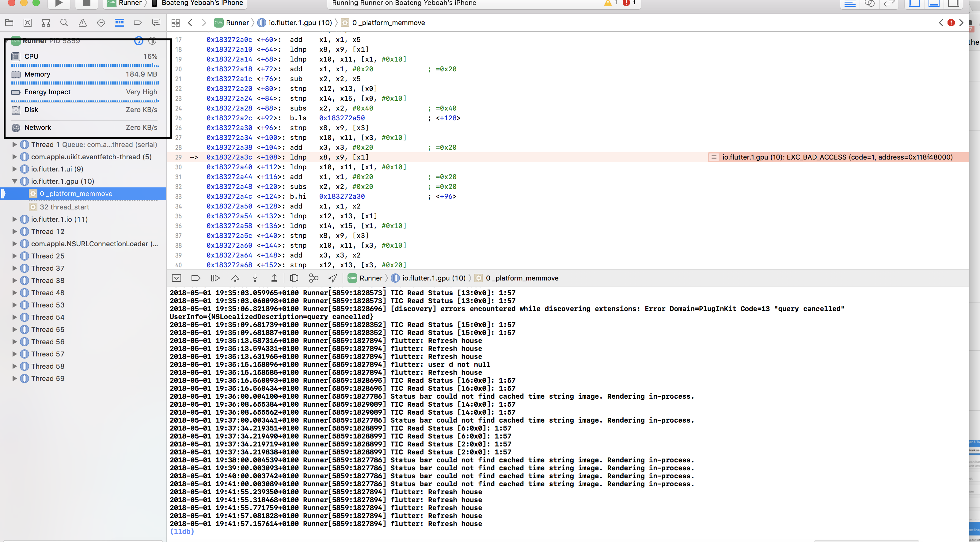
Task: Collapse the io.flutter.1.gpu thread
Action: click(14, 181)
